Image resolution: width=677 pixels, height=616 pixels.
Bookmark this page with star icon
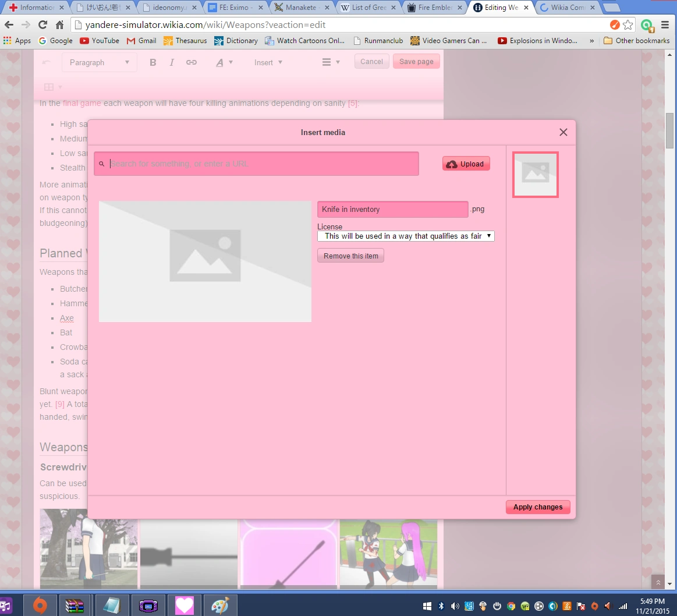[628, 25]
